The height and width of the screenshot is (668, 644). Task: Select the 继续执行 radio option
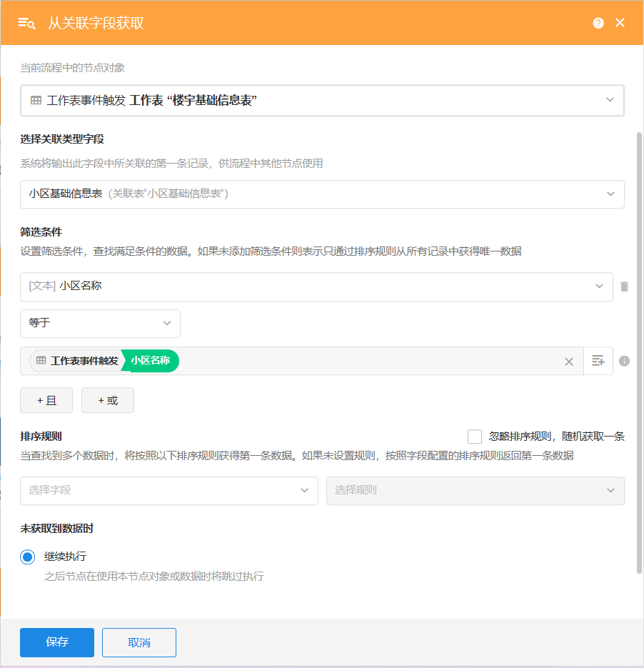click(x=28, y=557)
